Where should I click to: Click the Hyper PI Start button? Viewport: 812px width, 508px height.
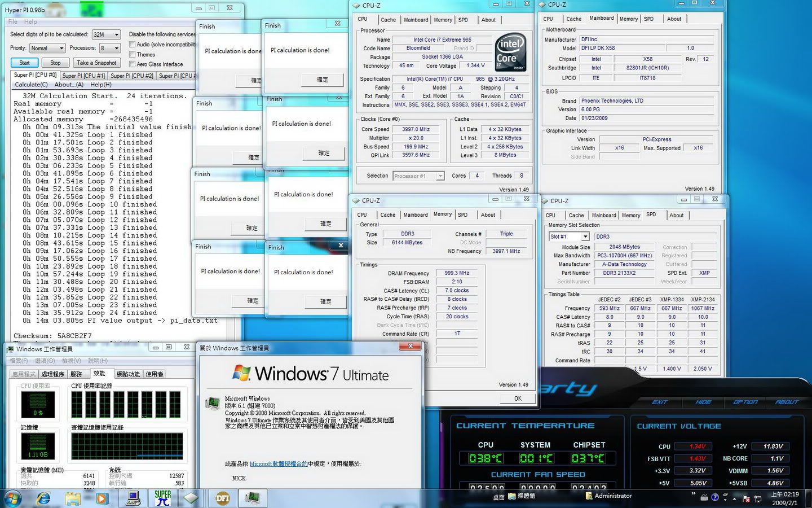tap(24, 63)
